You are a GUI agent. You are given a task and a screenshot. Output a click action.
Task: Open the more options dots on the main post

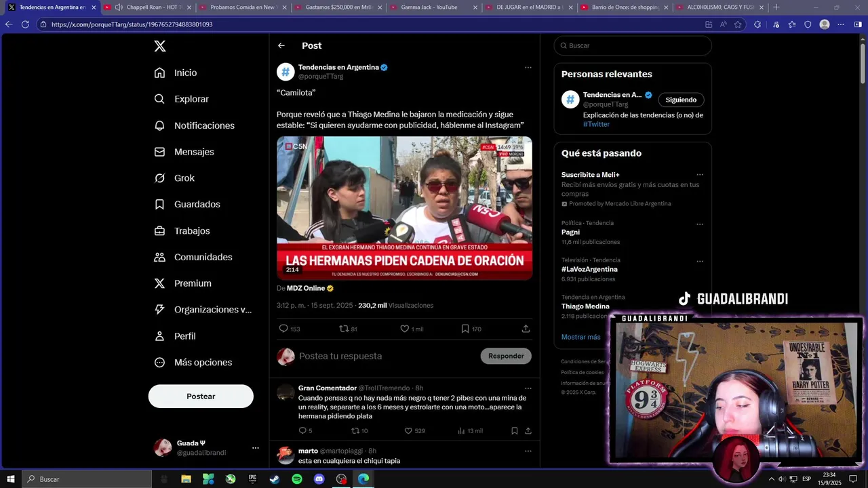pyautogui.click(x=528, y=67)
